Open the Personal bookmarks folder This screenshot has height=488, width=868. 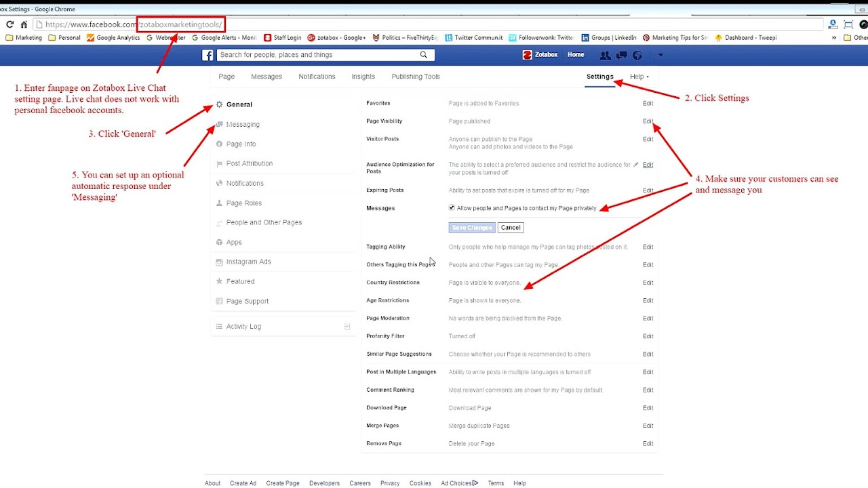coord(64,38)
